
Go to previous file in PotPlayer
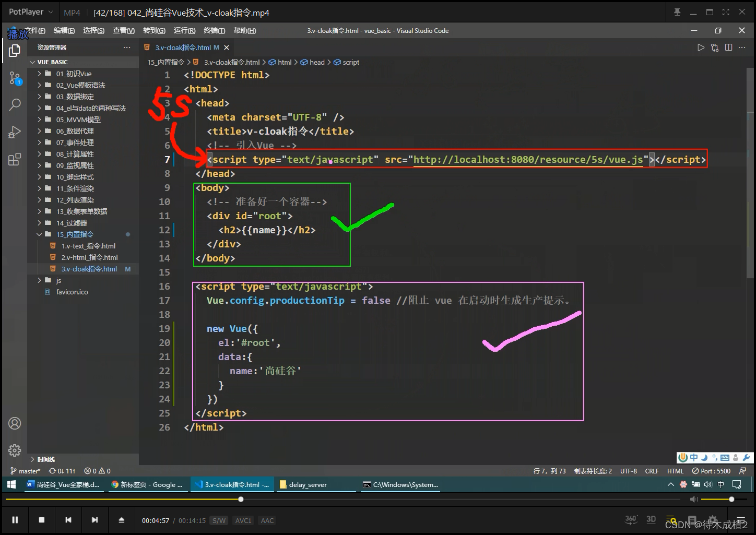tap(68, 520)
